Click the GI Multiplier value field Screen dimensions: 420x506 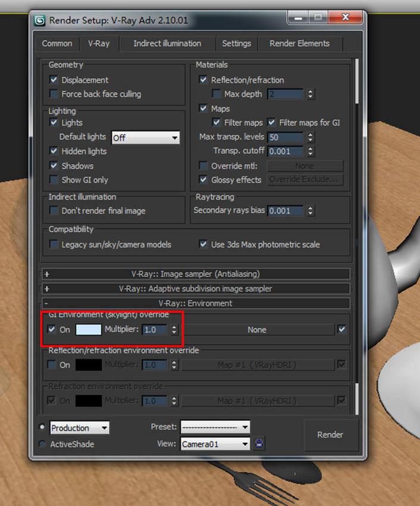point(155,329)
